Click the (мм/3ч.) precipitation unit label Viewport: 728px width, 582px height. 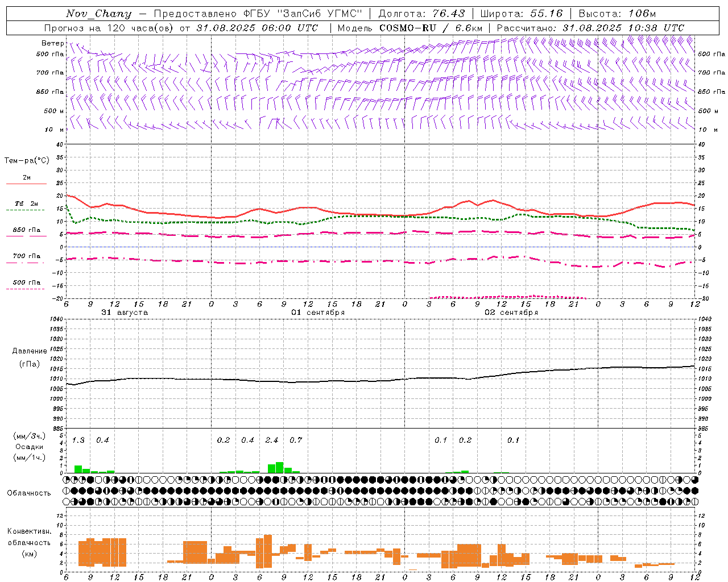coord(30,436)
